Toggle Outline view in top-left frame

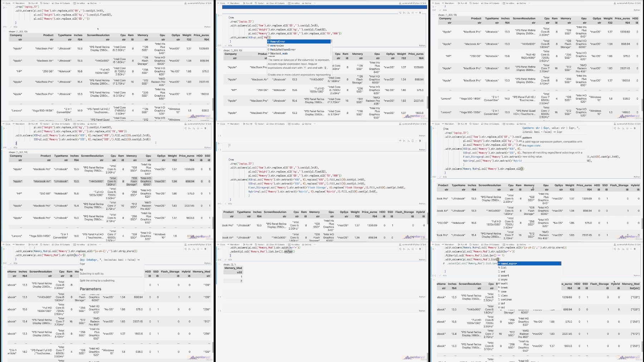click(92, 3)
